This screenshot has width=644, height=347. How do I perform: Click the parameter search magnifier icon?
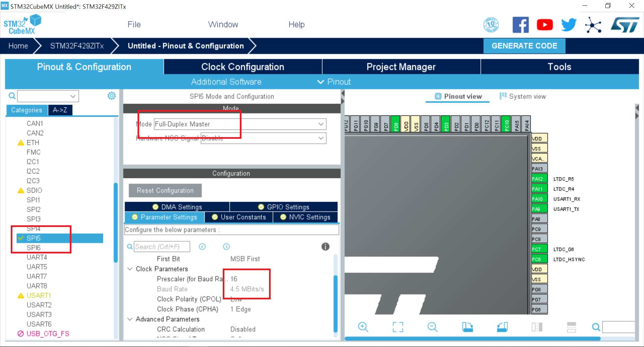tap(129, 247)
